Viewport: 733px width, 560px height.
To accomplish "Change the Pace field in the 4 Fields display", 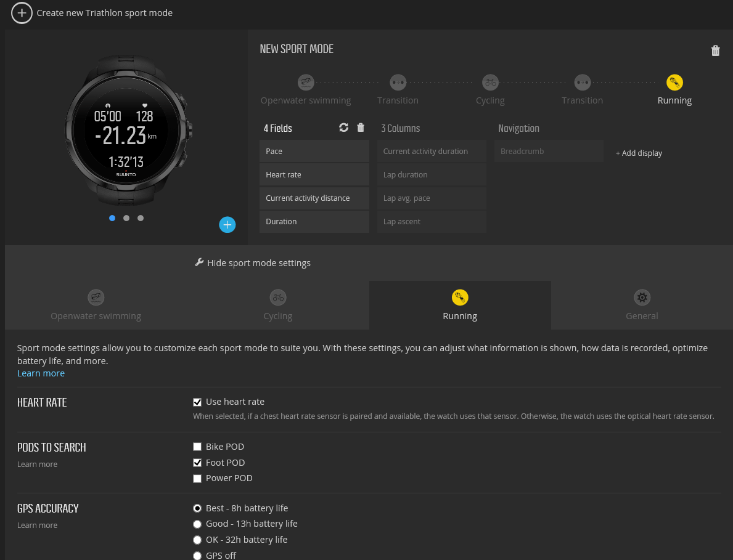I will (314, 151).
